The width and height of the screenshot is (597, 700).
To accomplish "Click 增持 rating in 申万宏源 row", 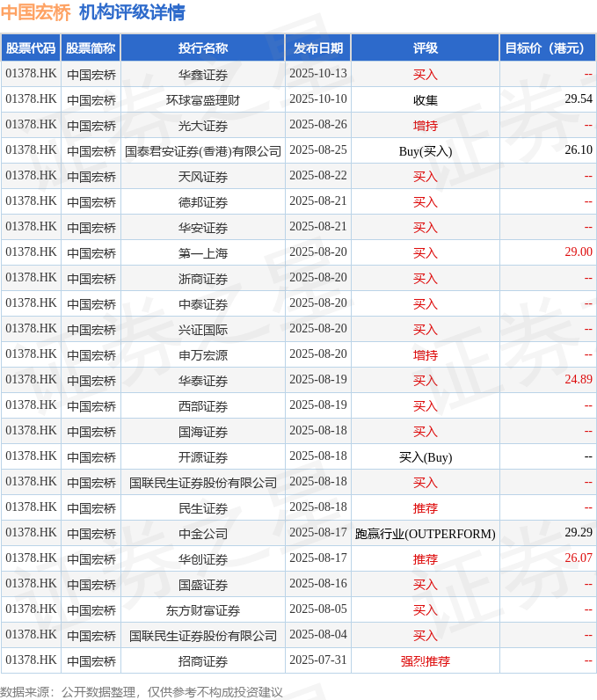I will coord(426,355).
